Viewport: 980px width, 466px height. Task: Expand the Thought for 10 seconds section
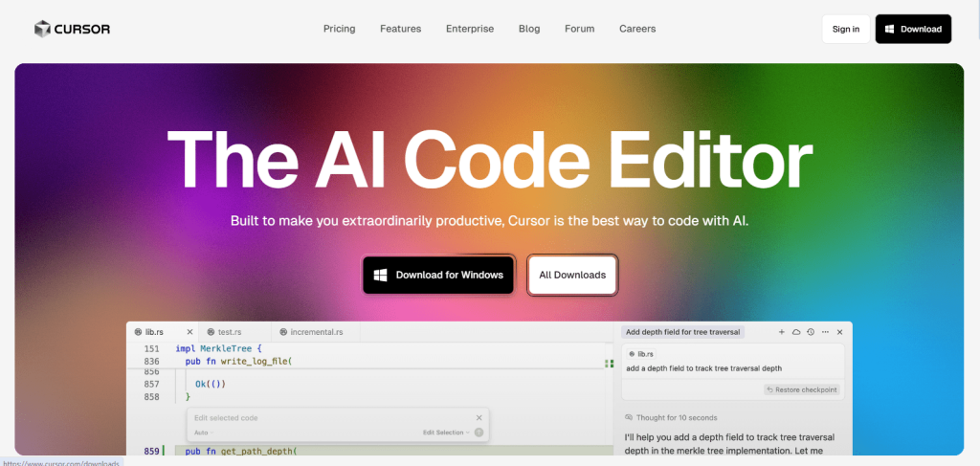671,417
